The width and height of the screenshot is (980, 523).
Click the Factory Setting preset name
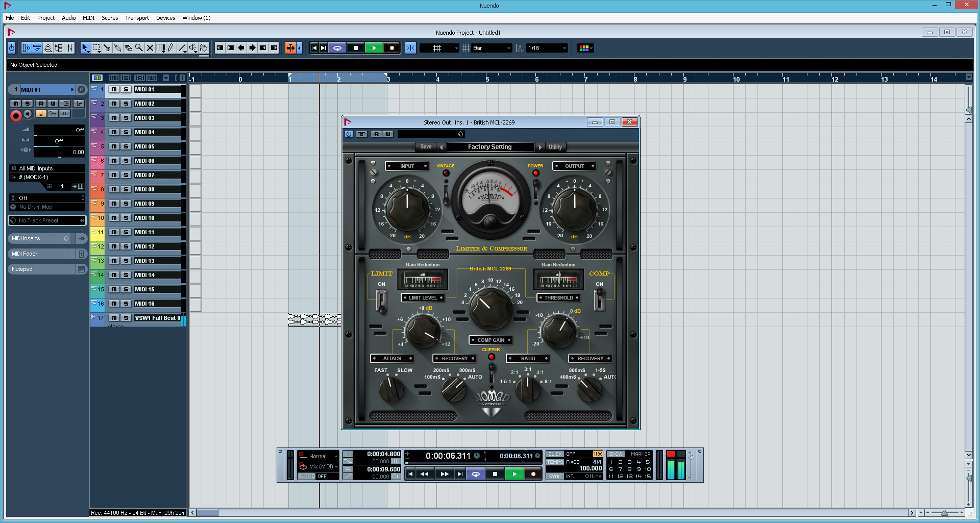(x=490, y=147)
